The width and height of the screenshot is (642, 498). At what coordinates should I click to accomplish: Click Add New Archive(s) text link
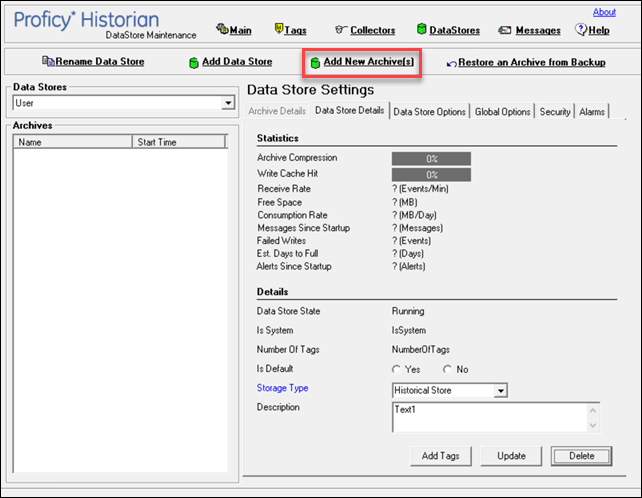pos(369,61)
